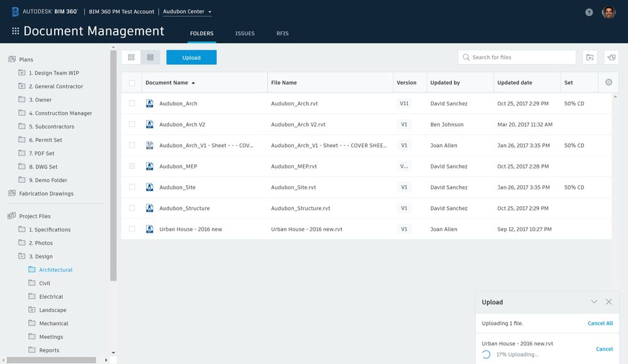Focus the Search for files field
This screenshot has height=364, width=628.
(x=517, y=57)
